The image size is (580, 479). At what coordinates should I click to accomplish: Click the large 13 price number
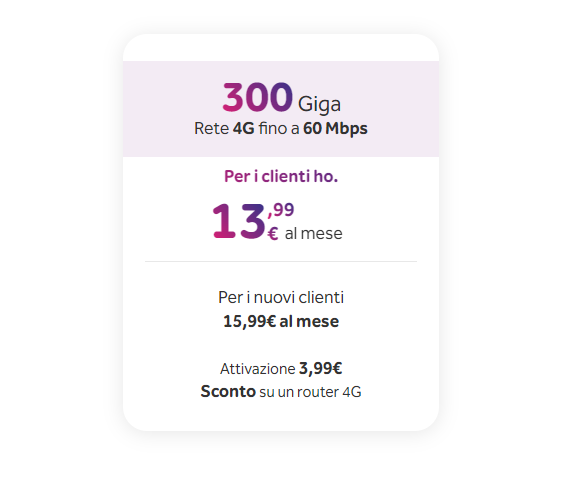click(239, 221)
